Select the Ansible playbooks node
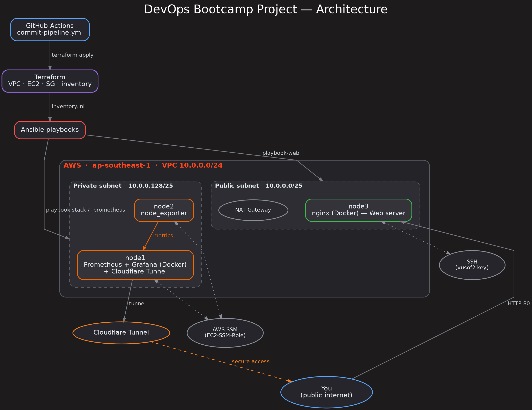This screenshot has width=532, height=410. [x=50, y=130]
